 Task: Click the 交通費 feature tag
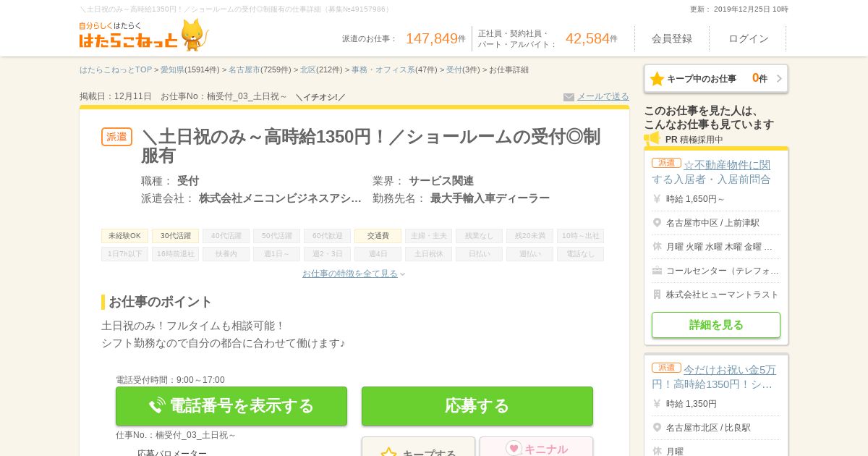pyautogui.click(x=378, y=236)
